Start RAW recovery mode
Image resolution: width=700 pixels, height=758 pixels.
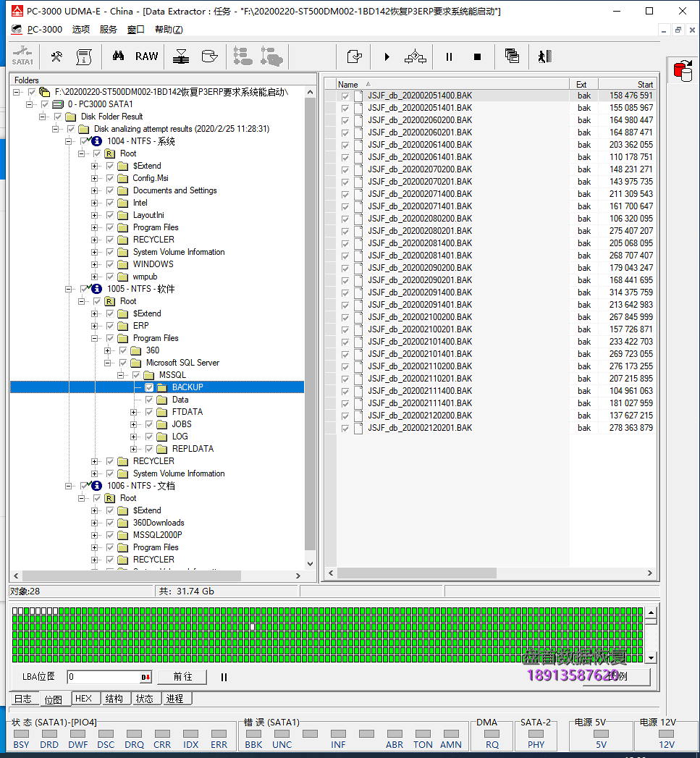(146, 56)
